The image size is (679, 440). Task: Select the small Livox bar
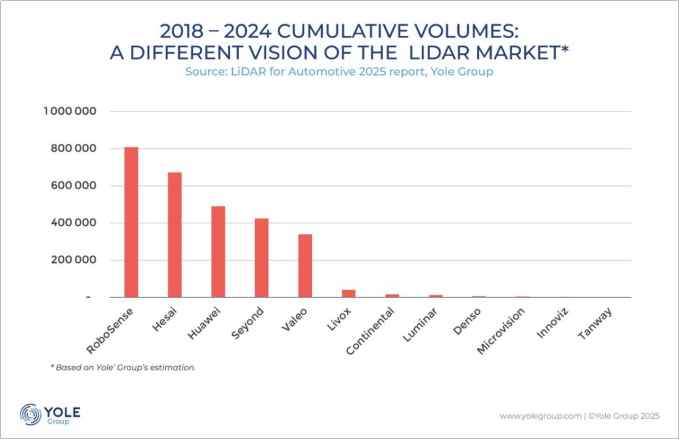[348, 293]
